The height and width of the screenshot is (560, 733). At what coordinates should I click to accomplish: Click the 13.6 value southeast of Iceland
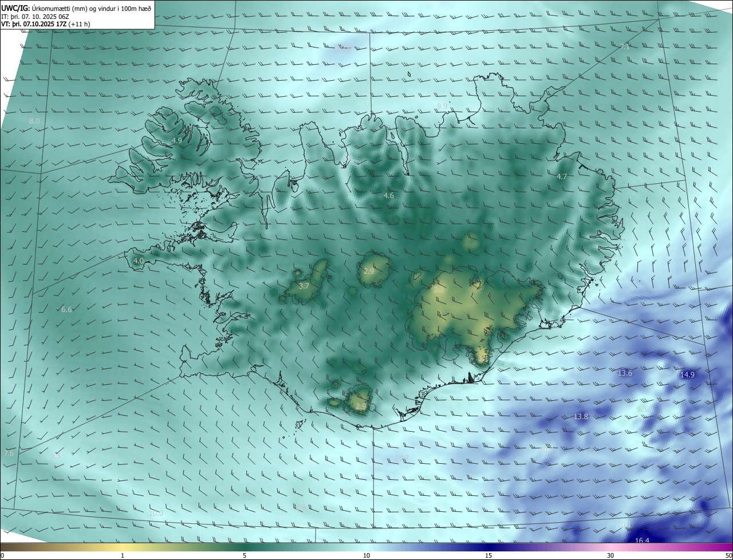[625, 373]
